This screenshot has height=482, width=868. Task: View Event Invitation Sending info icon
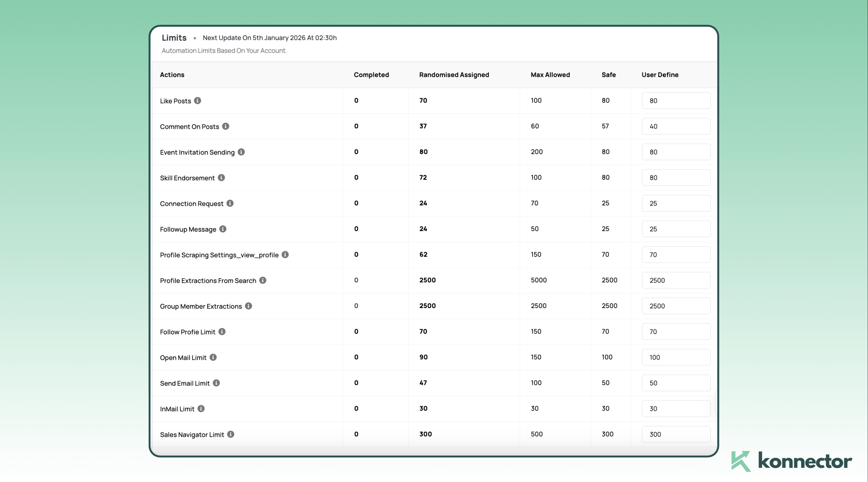pyautogui.click(x=241, y=152)
